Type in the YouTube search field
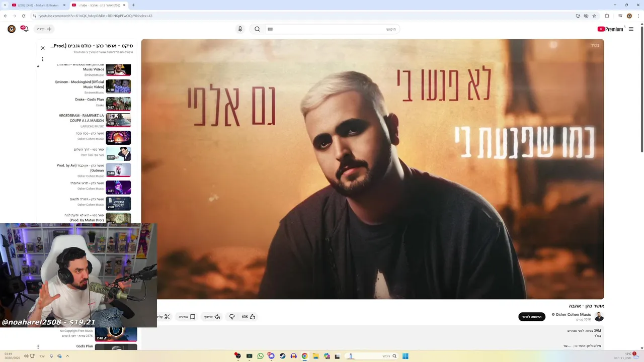 (332, 29)
